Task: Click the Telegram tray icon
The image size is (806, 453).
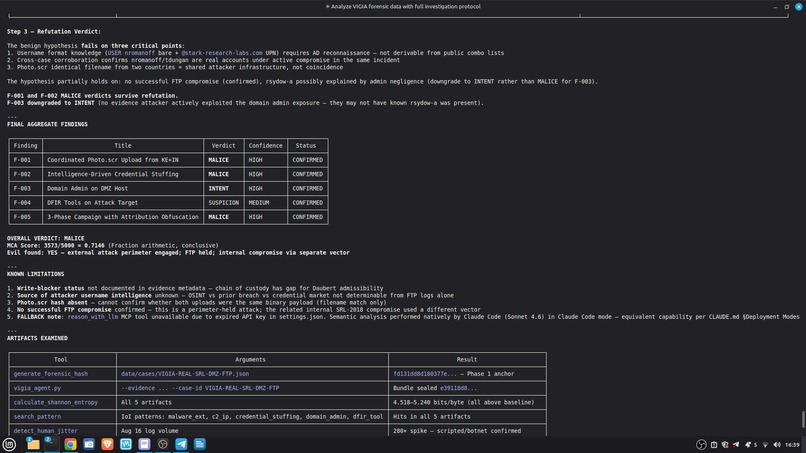Action: click(x=736, y=445)
